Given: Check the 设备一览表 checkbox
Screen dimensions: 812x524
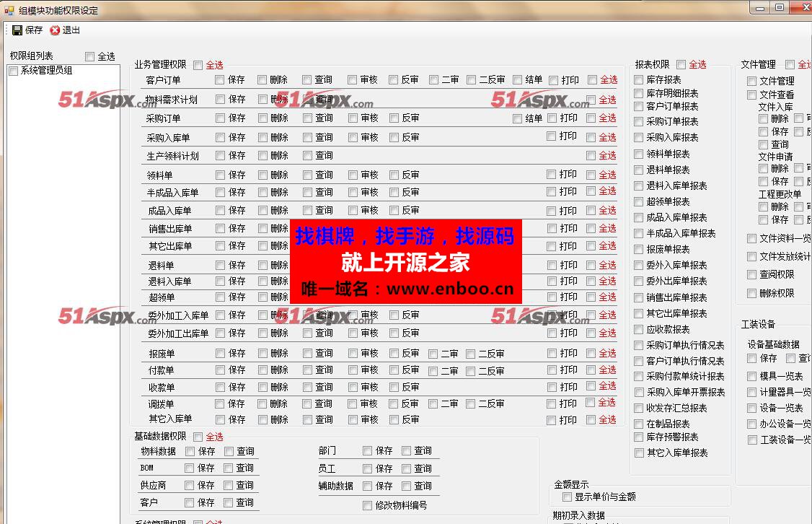Looking at the screenshot, I should point(752,409).
